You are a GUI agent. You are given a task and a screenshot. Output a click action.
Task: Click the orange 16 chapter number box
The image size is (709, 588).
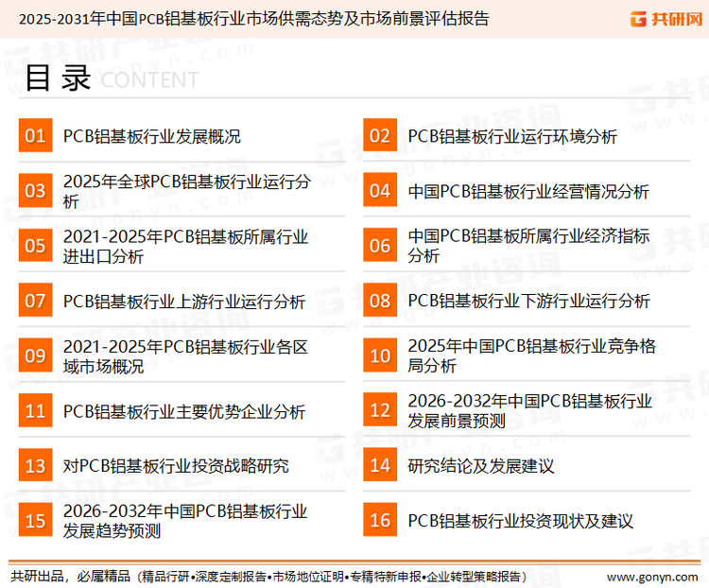(x=380, y=520)
